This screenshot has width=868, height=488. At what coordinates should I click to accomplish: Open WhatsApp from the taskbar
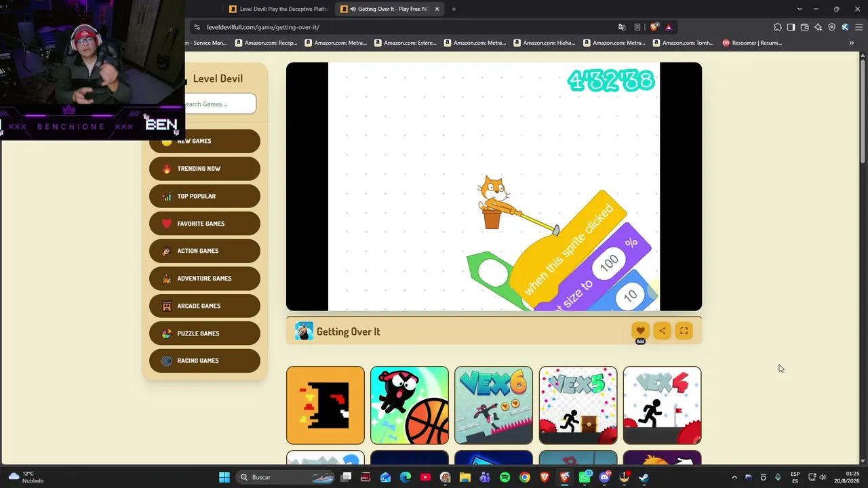[585, 477]
